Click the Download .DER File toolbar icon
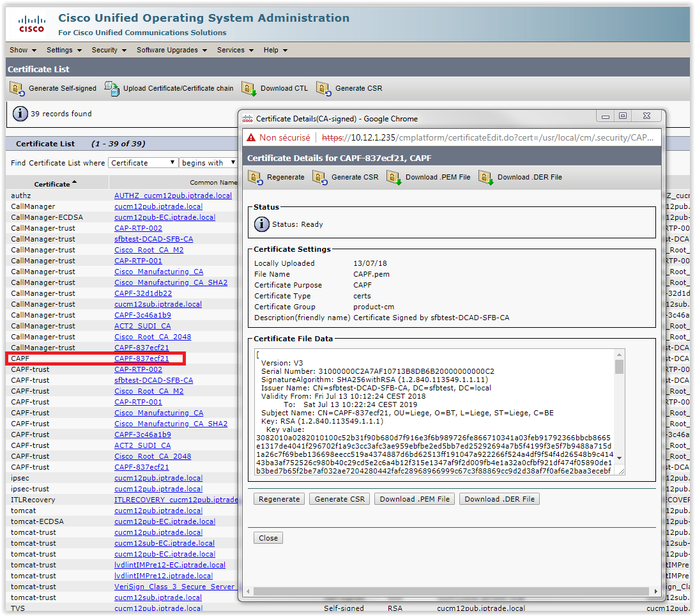 coord(486,178)
